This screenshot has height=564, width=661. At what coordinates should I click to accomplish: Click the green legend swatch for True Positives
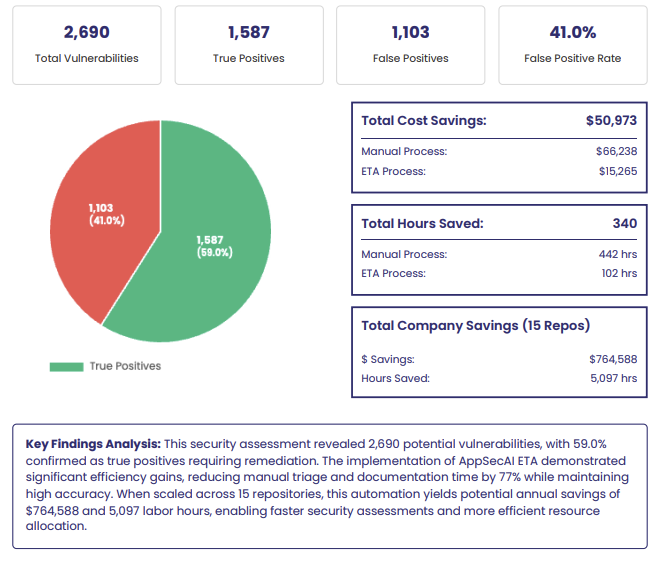tap(66, 366)
